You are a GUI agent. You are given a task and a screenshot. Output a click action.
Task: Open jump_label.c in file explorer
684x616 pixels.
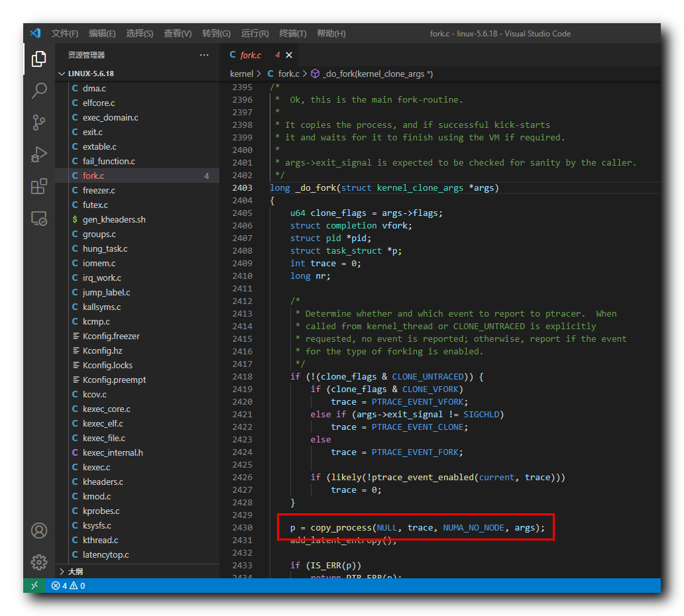click(137, 293)
